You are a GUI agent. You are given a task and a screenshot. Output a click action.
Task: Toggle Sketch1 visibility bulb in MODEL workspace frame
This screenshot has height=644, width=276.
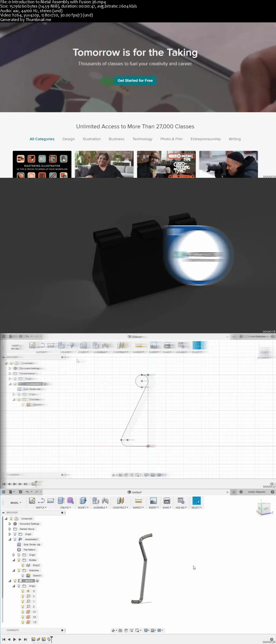23,575
